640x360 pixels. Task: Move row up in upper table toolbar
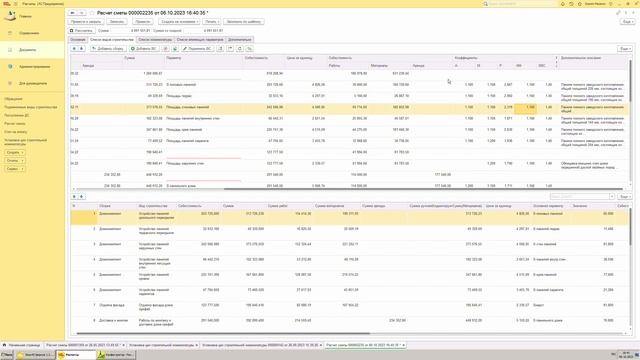pos(74,49)
